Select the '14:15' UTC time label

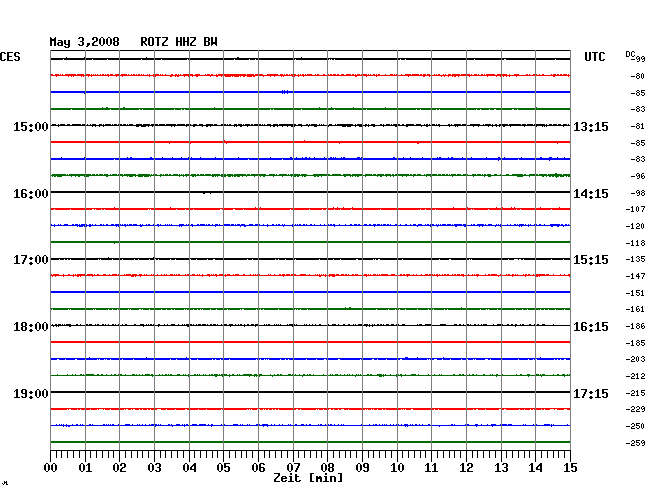pyautogui.click(x=591, y=194)
